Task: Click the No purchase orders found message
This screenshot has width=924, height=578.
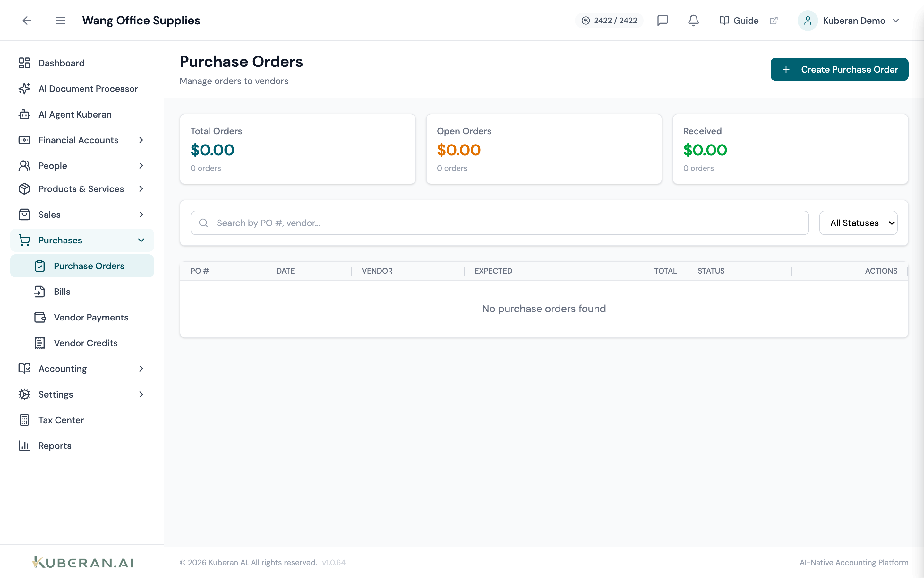Action: 544,309
